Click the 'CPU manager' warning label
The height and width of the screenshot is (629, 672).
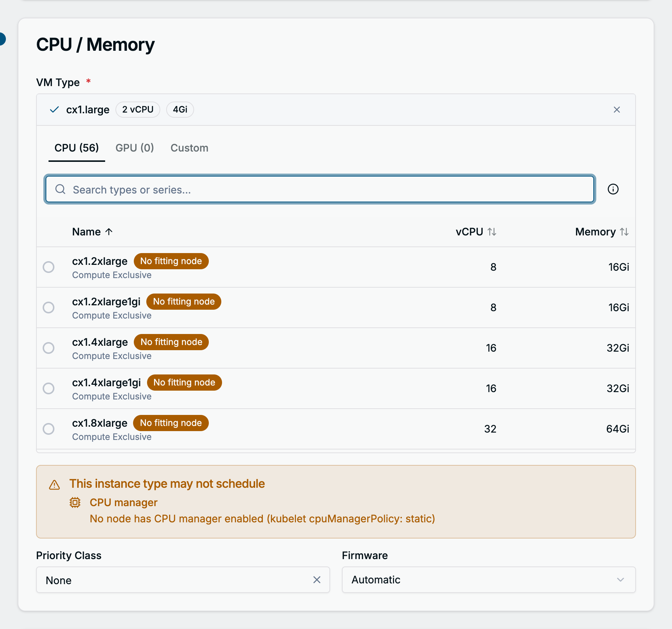(x=124, y=502)
